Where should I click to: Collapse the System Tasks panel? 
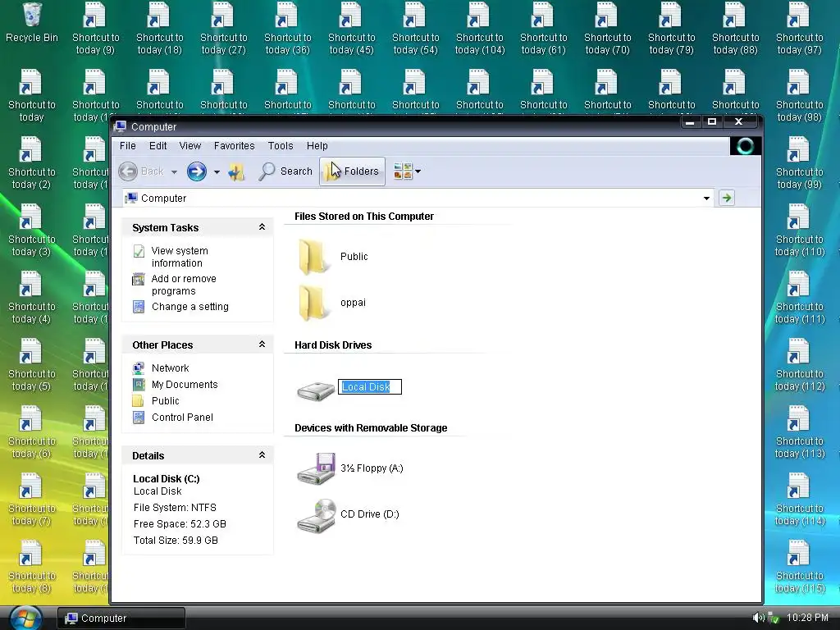point(262,227)
